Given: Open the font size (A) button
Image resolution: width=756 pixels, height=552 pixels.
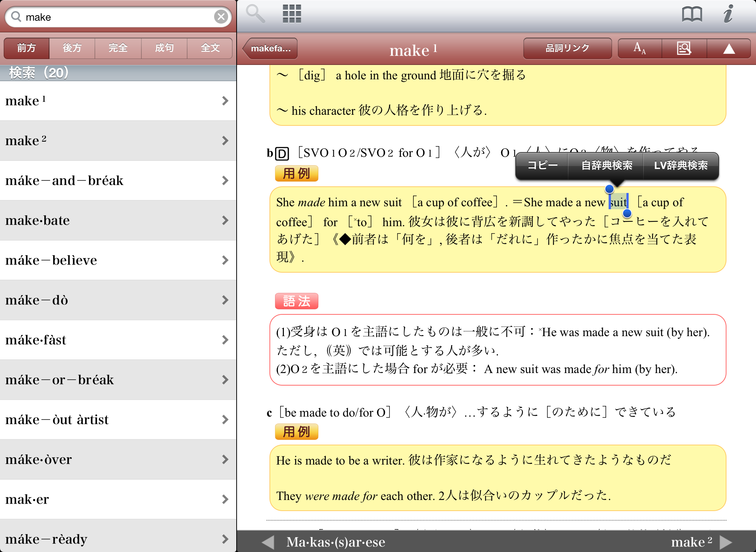Looking at the screenshot, I should 640,48.
